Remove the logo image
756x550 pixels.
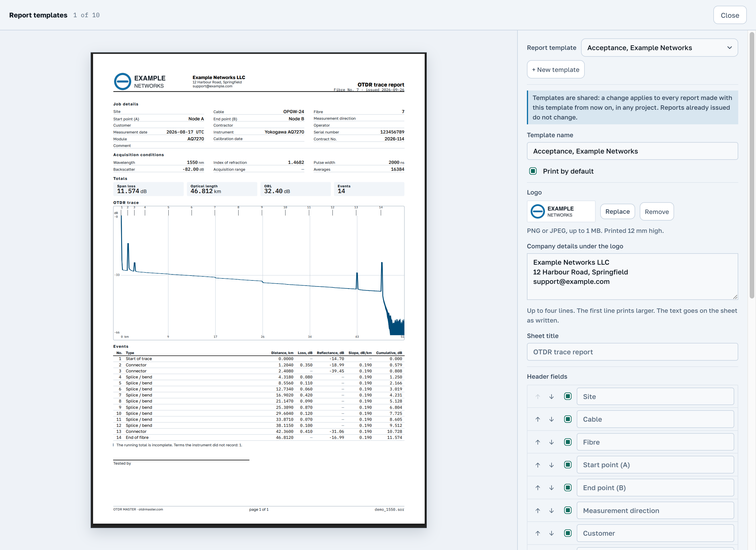pos(657,211)
